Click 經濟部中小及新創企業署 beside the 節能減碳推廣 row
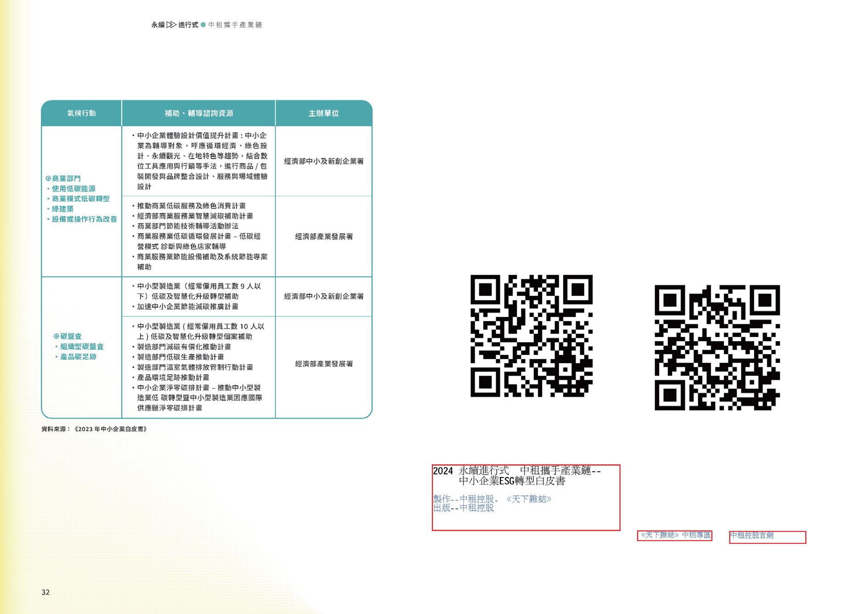This screenshot has width=868, height=614. [324, 296]
